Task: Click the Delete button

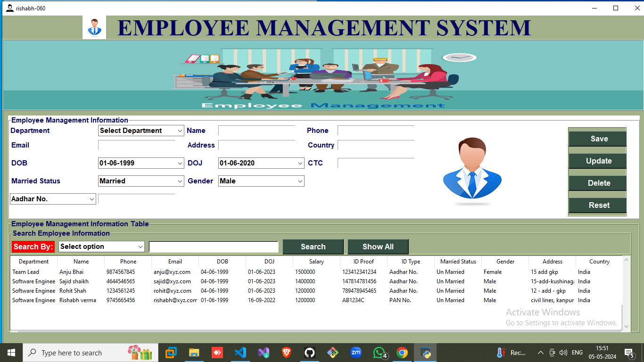Action: (x=597, y=183)
